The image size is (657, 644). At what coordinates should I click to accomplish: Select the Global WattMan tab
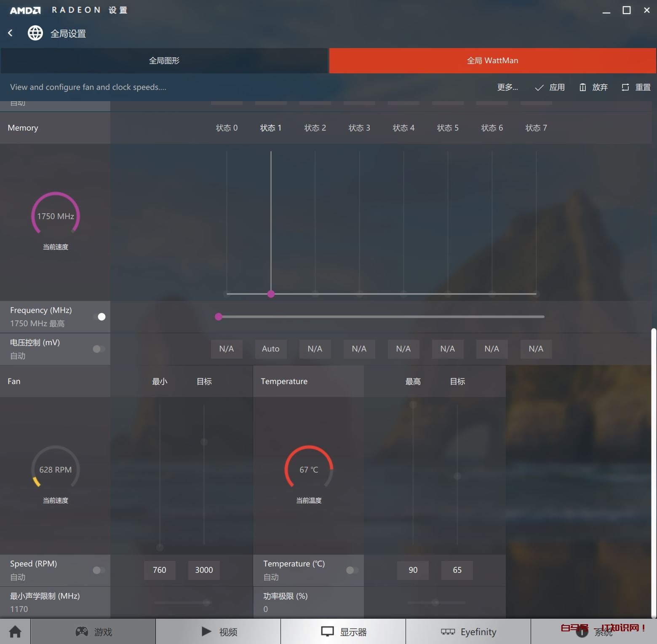click(492, 61)
